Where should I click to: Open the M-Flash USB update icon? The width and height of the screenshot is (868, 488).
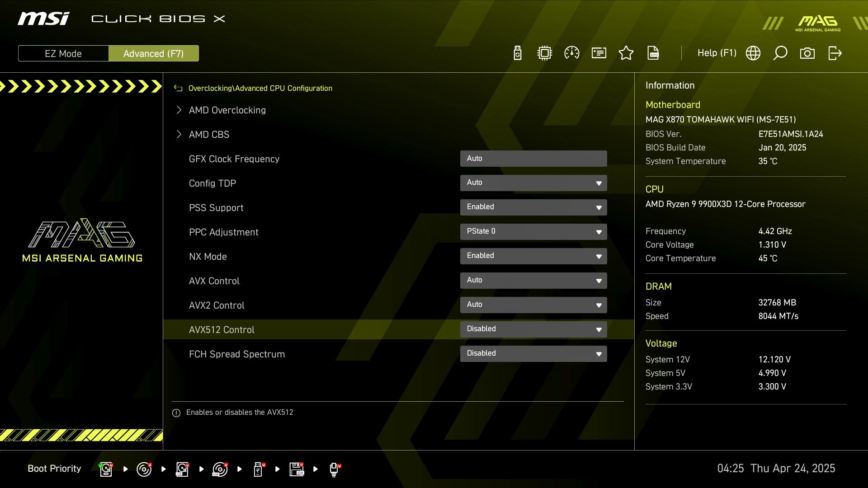pos(518,53)
